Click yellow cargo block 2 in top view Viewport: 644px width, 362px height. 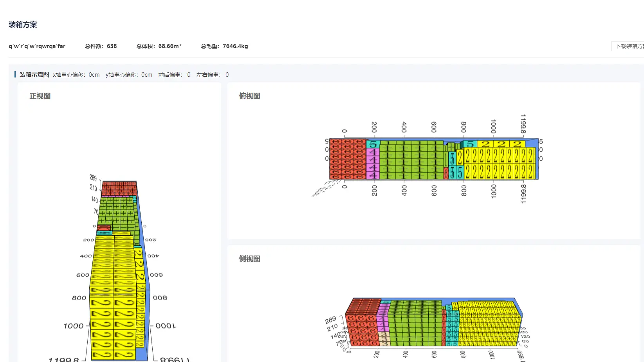click(x=500, y=163)
